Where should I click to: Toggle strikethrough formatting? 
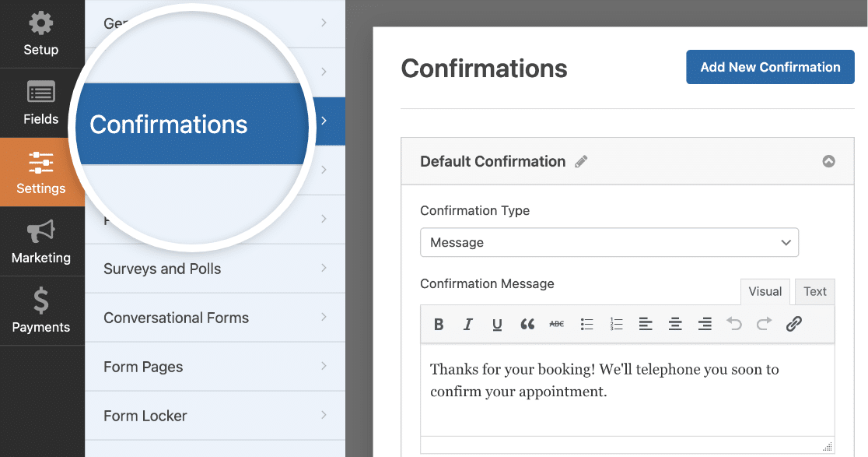(556, 324)
